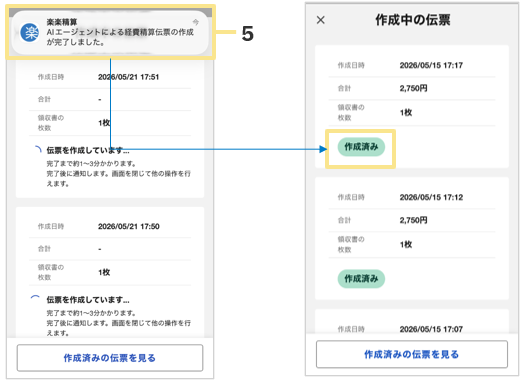The image size is (523, 381).
Task: Select 今 timestamp in the notification
Action: click(196, 22)
